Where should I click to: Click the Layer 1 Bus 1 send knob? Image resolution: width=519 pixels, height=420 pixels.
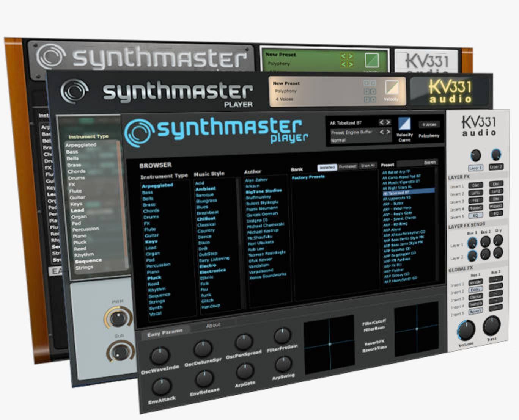472,243
